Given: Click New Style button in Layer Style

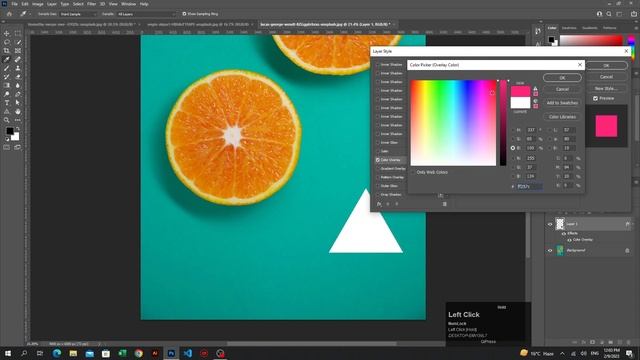Looking at the screenshot, I should (606, 88).
